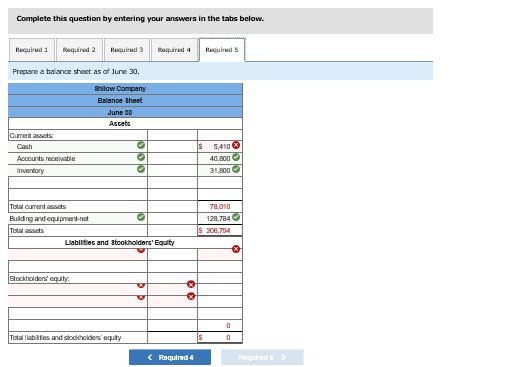Viewport: 509px width, 367px height.
Task: Click green check icon next to 40,800
Action: [x=236, y=157]
